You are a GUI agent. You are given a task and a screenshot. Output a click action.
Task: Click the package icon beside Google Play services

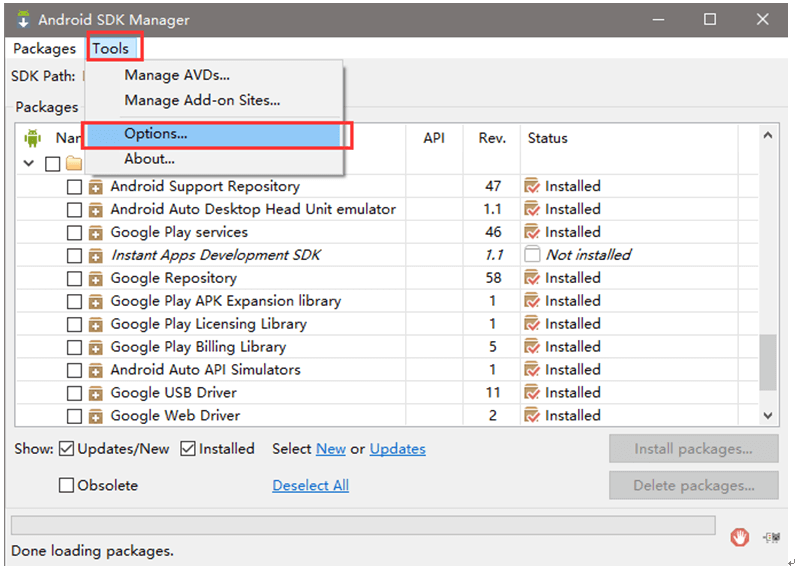pyautogui.click(x=96, y=232)
